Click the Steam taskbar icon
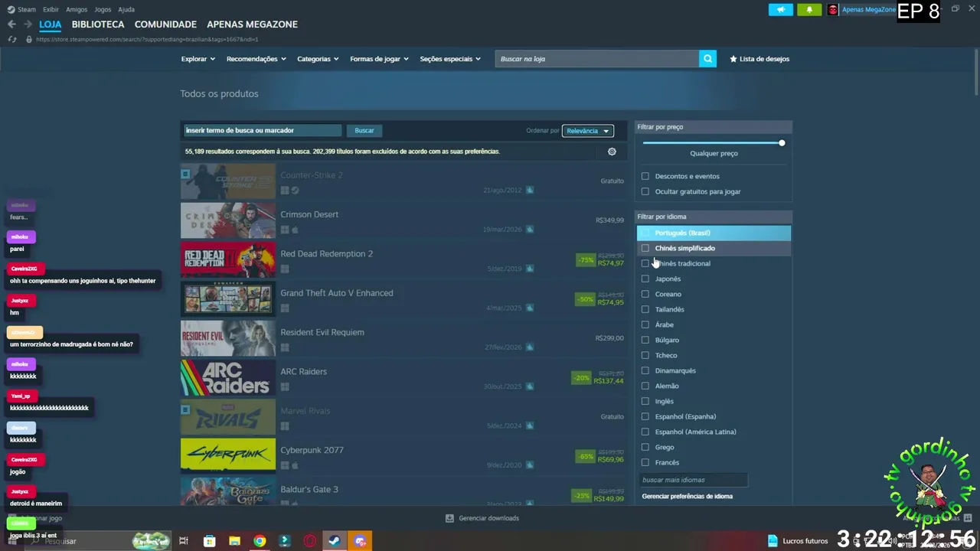Image resolution: width=980 pixels, height=551 pixels. pos(335,541)
